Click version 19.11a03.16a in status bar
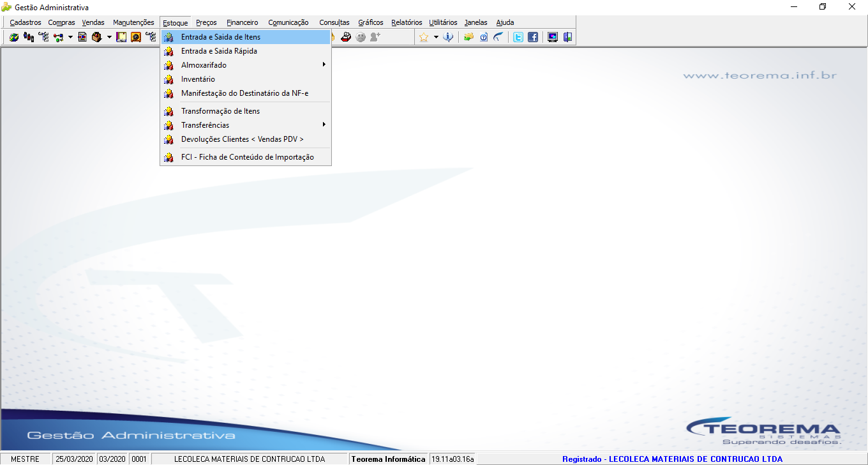This screenshot has width=868, height=465. (x=453, y=459)
